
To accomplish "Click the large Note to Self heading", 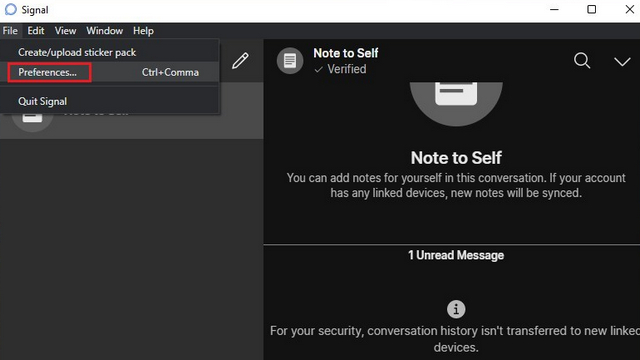I will (456, 158).
